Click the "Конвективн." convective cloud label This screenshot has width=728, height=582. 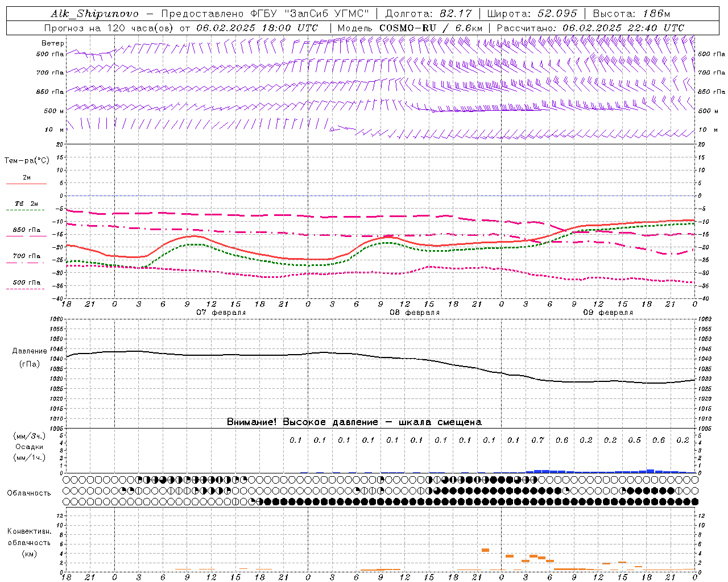pyautogui.click(x=29, y=531)
